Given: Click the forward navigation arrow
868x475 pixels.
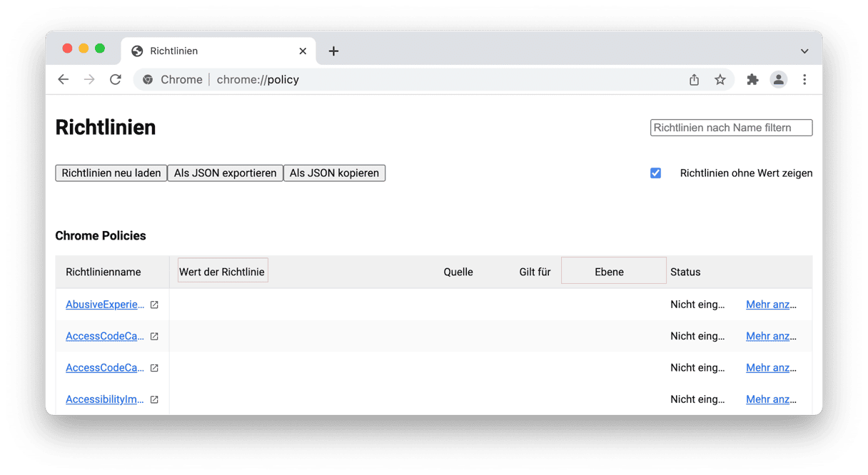Looking at the screenshot, I should (x=89, y=80).
